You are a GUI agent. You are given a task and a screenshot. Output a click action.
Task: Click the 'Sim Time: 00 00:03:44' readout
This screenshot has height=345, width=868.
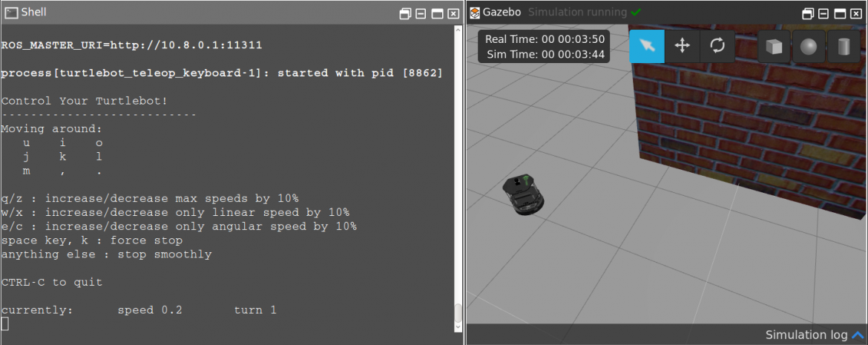[545, 54]
